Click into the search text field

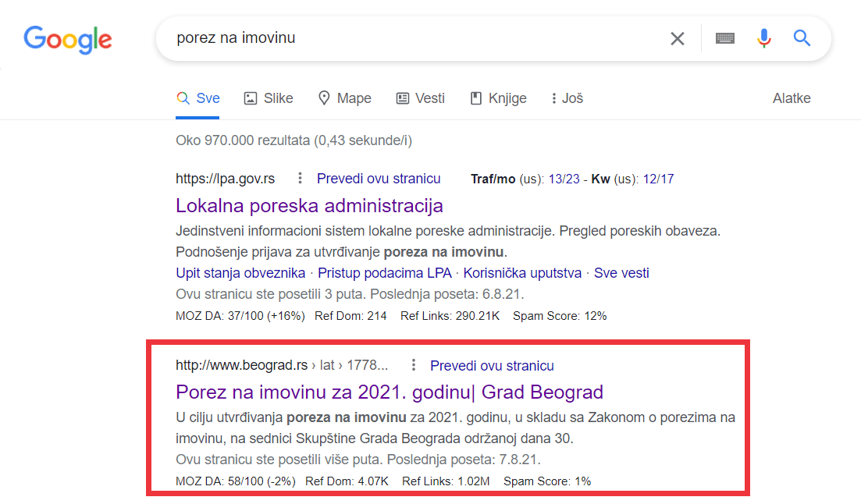click(406, 37)
